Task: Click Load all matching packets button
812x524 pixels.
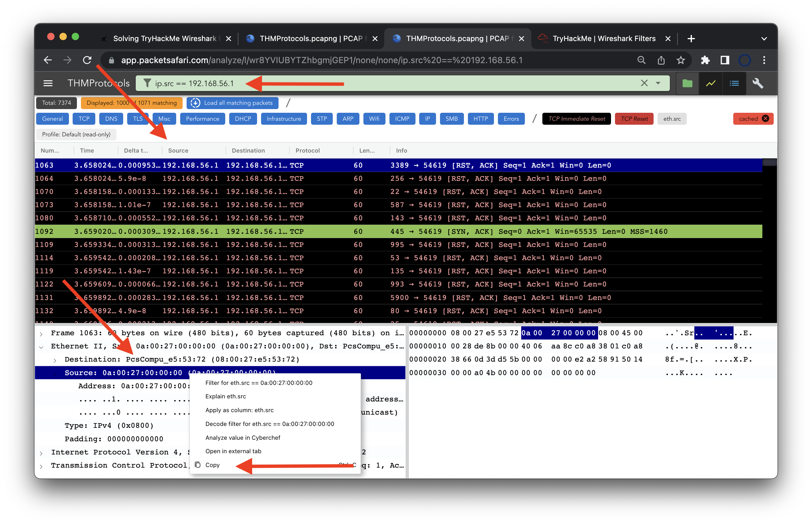Action: 232,103
